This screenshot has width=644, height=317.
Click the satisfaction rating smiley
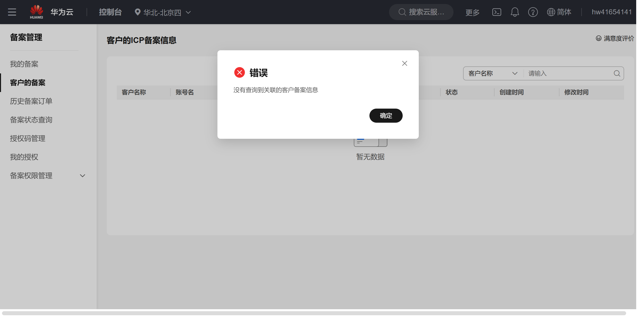[598, 38]
